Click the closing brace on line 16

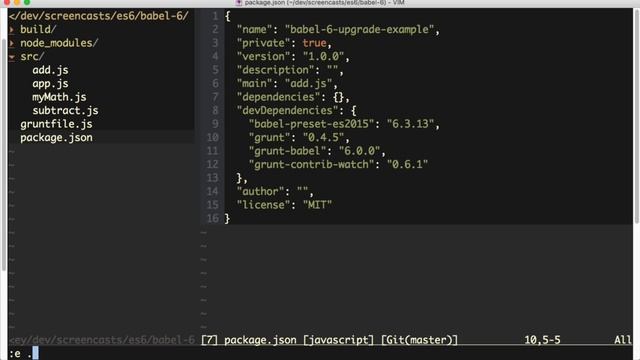[x=228, y=218]
